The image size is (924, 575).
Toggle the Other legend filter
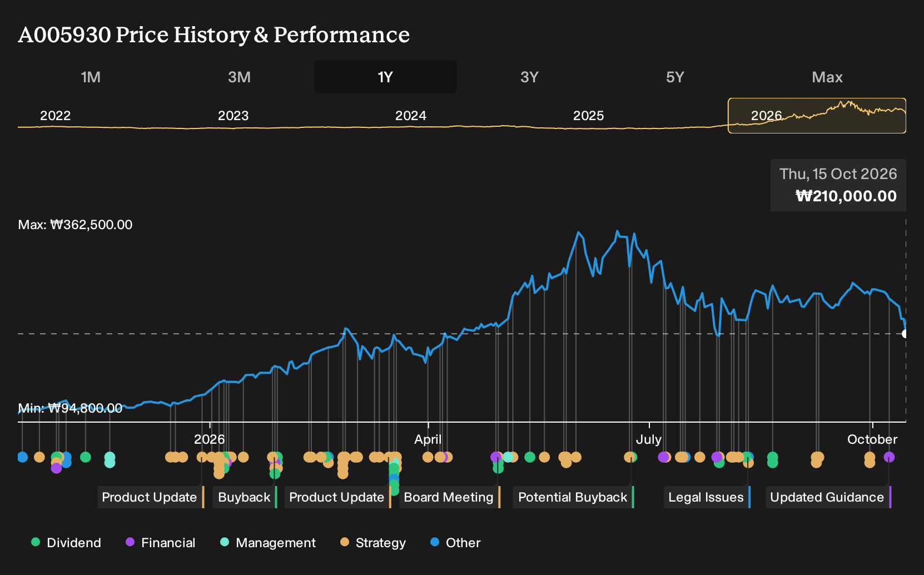(455, 543)
